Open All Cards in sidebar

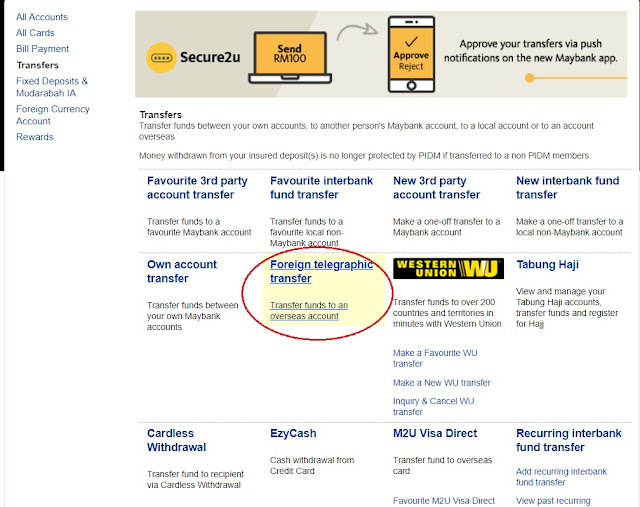point(35,33)
